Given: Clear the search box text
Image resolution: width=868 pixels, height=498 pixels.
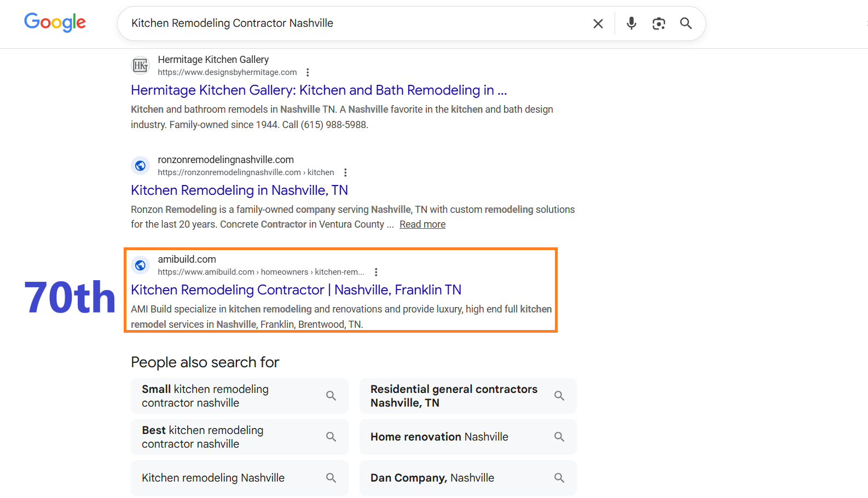Looking at the screenshot, I should tap(598, 24).
